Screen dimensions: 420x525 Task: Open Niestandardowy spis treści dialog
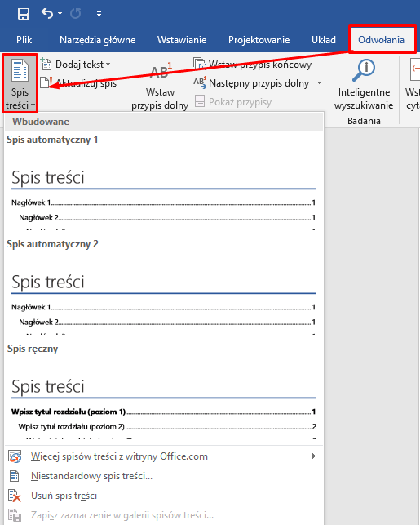(164, 476)
